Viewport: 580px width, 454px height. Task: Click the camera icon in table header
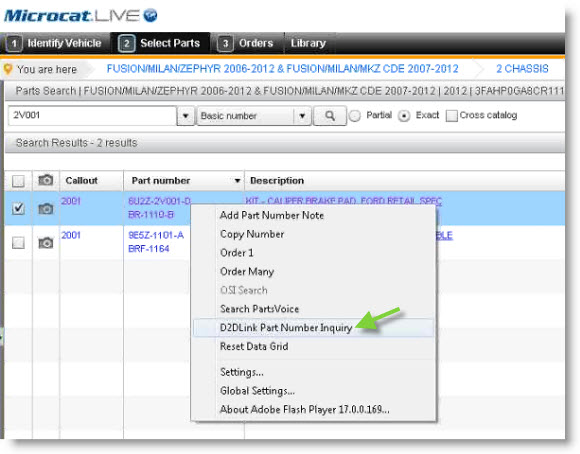tap(46, 180)
